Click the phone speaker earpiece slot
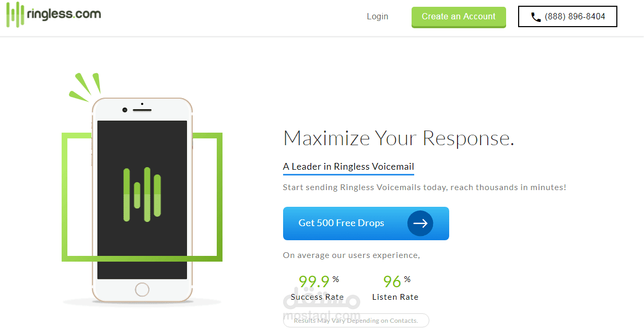 point(142,110)
